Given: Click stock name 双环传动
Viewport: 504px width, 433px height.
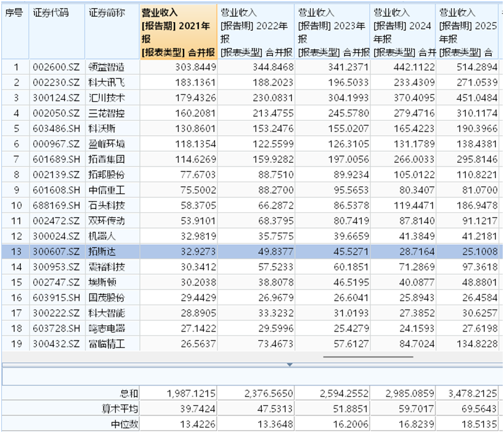Looking at the screenshot, I should click(107, 221).
